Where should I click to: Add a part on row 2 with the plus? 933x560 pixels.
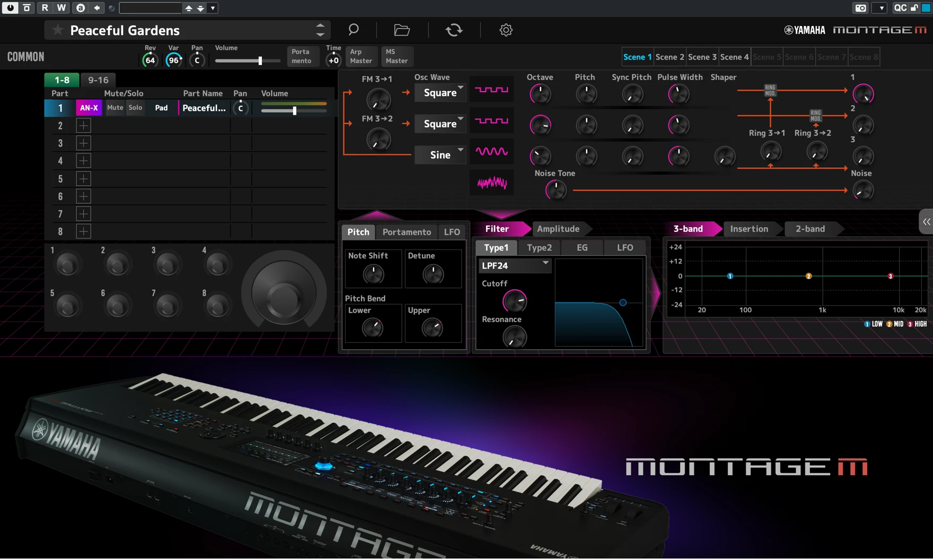(x=84, y=126)
